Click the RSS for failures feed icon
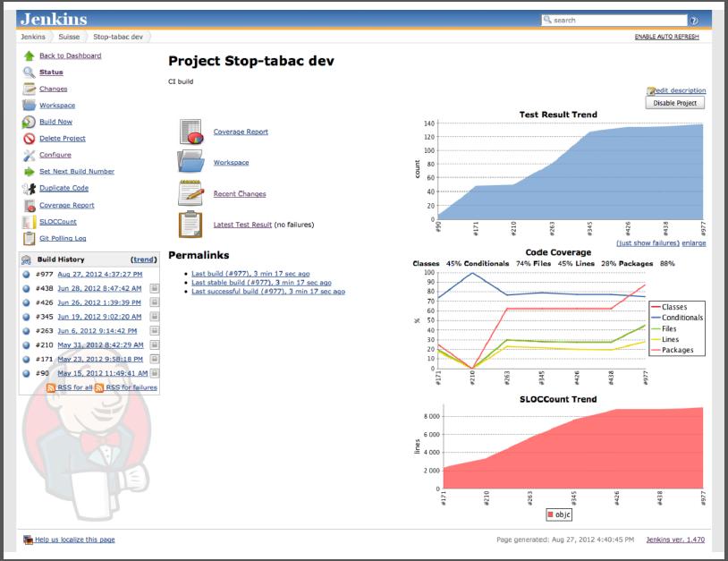728x561 pixels. (100, 387)
